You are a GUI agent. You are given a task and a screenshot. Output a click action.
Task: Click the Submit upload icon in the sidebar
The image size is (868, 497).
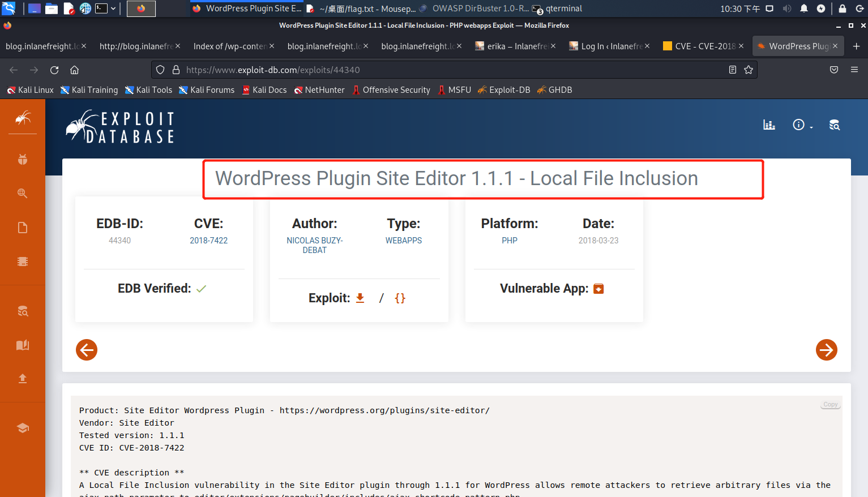point(23,378)
